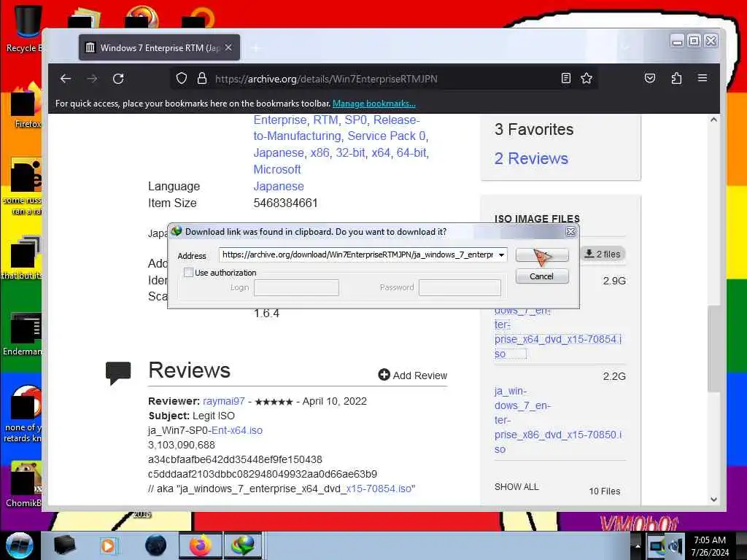The image size is (747, 560).
Task: Open the extensions puzzle icon
Action: tap(676, 78)
